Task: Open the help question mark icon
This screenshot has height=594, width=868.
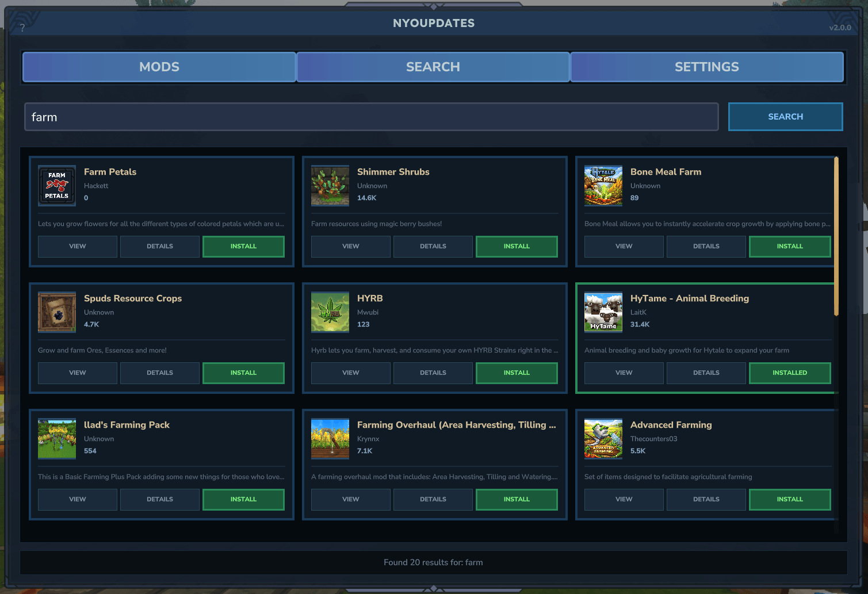Action: coord(22,28)
